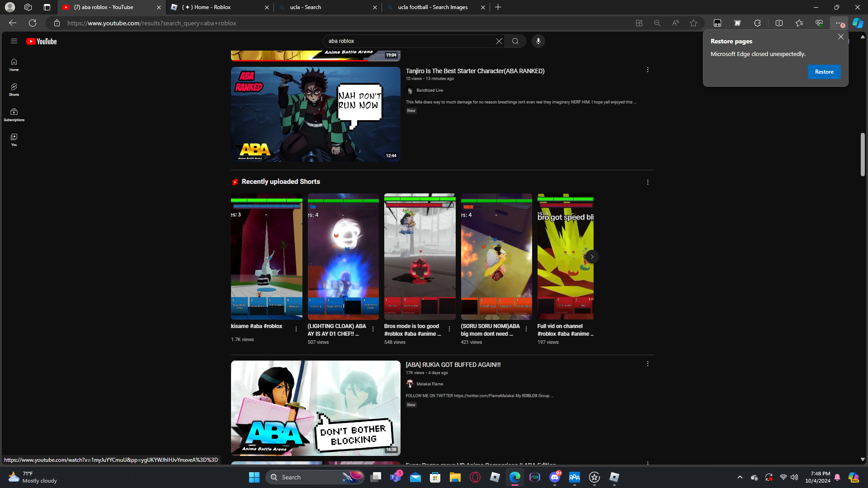Dismiss the Restore pages popup
This screenshot has height=488, width=868.
[x=840, y=37]
